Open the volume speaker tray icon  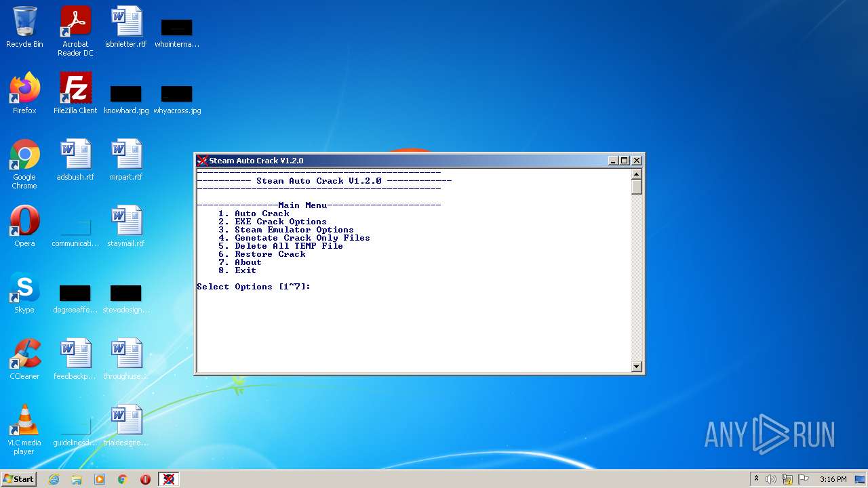771,479
